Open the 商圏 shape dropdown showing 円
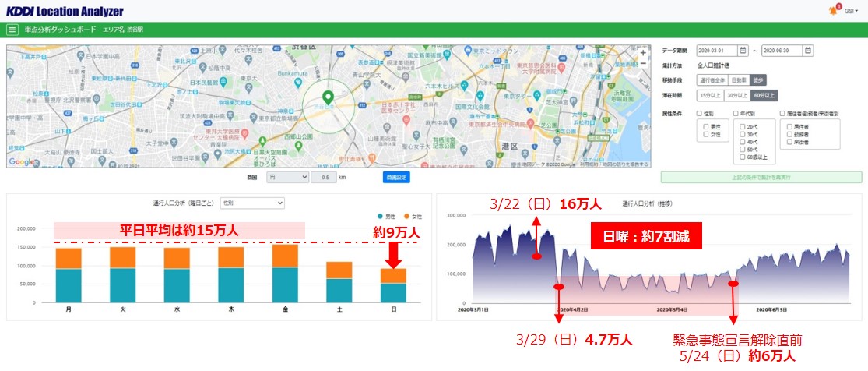 click(287, 178)
